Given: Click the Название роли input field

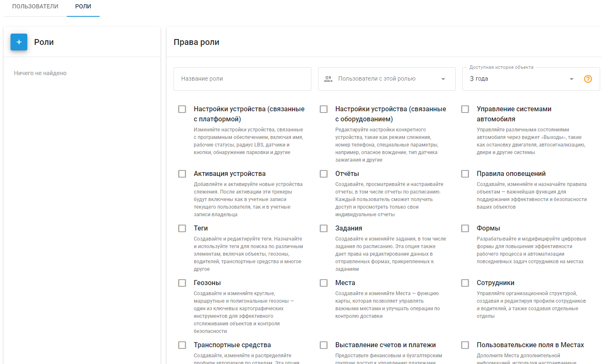Looking at the screenshot, I should pos(243,79).
